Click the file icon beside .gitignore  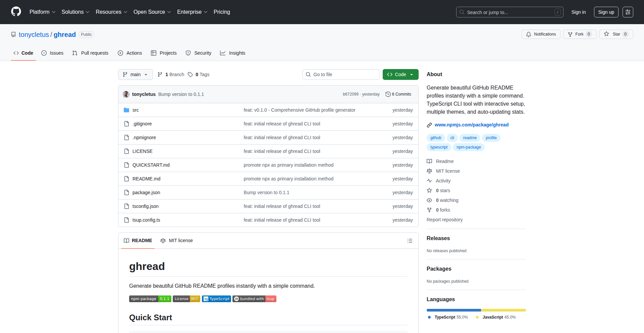[x=126, y=124]
